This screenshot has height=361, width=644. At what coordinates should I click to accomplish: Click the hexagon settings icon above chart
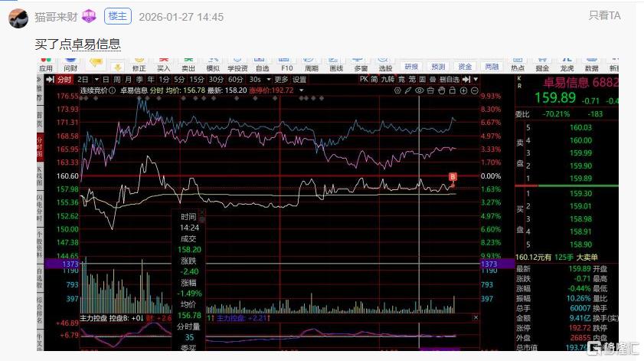pos(397,90)
